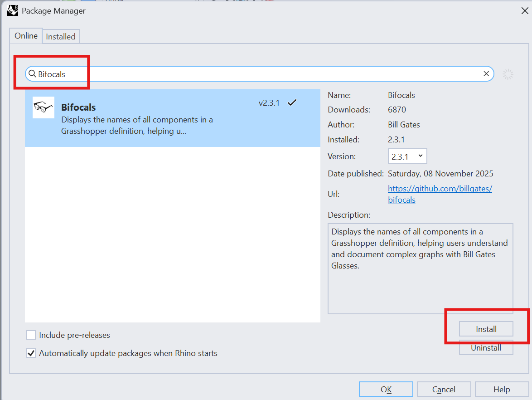Viewport: 532px width, 400px height.
Task: Click the Install button
Action: point(486,329)
